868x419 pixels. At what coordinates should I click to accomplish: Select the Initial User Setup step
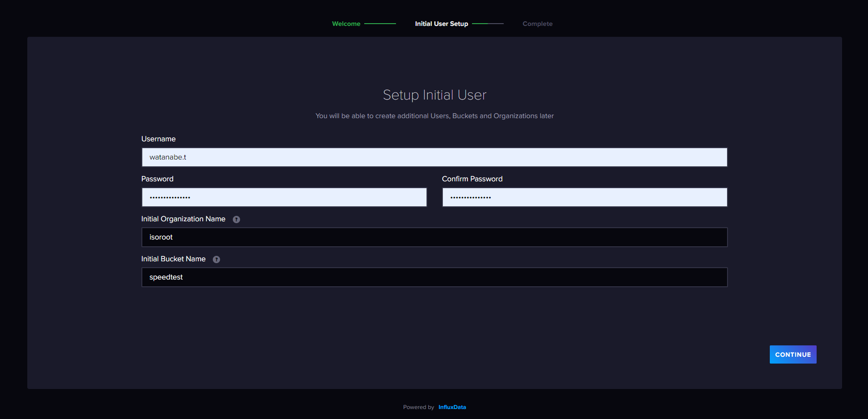pyautogui.click(x=441, y=24)
